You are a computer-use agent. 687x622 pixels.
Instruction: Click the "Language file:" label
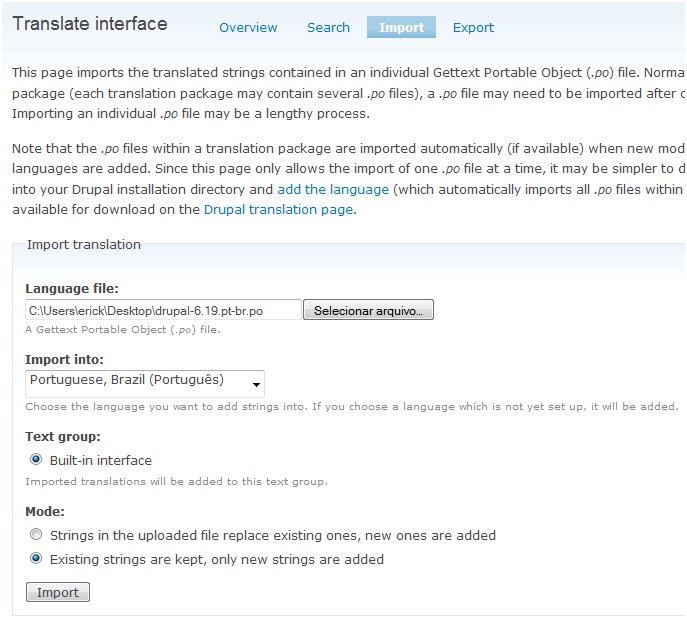72,288
